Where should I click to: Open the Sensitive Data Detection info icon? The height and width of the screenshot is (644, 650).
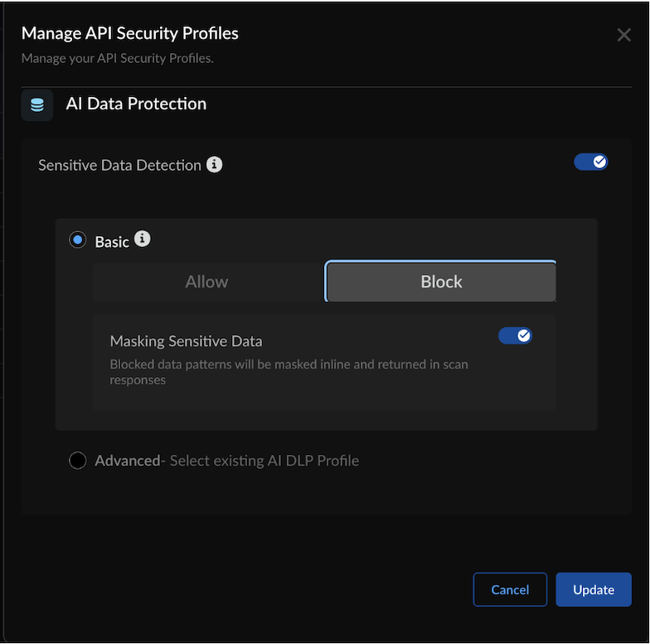215,164
